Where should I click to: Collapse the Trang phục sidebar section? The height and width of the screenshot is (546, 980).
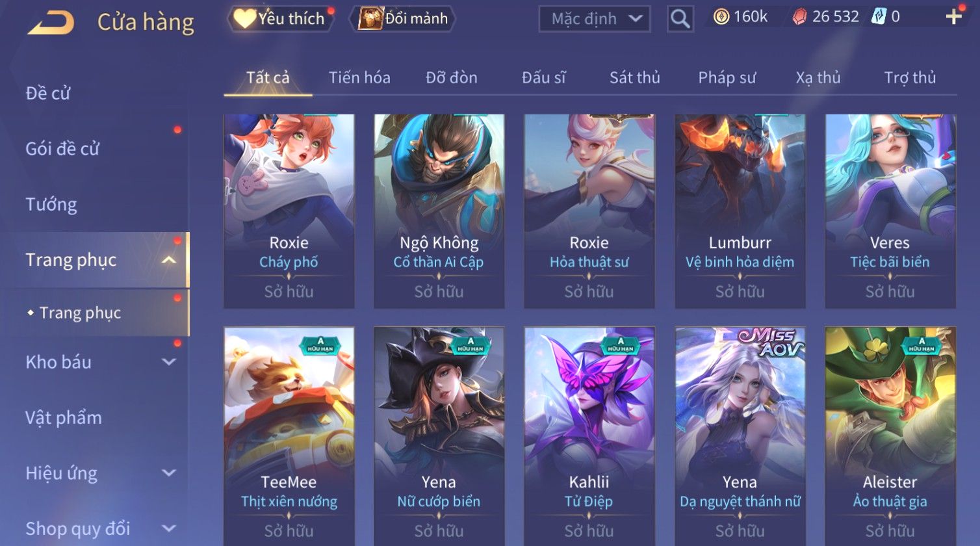tap(168, 260)
